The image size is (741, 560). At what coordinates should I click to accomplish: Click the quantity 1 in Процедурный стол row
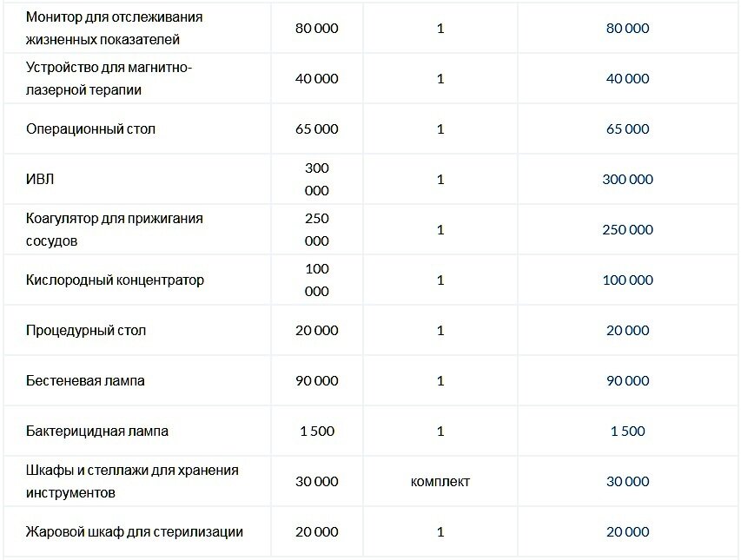(440, 331)
